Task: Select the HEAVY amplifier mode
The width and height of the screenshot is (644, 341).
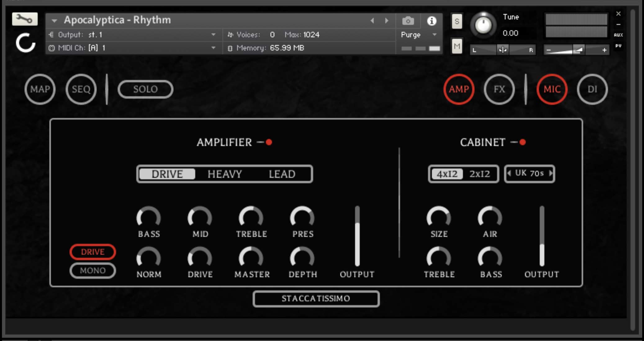Action: point(225,174)
